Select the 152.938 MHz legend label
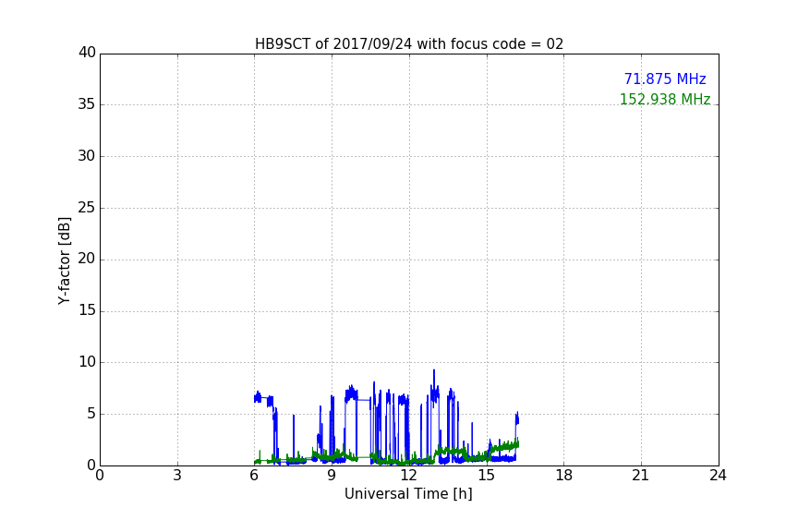This screenshot has width=798, height=532. click(x=665, y=99)
